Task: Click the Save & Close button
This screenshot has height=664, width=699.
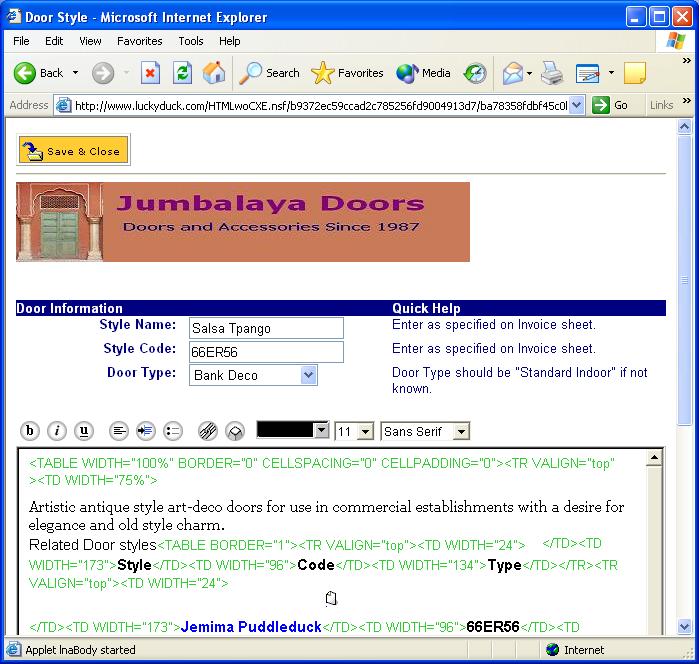Action: [73, 151]
